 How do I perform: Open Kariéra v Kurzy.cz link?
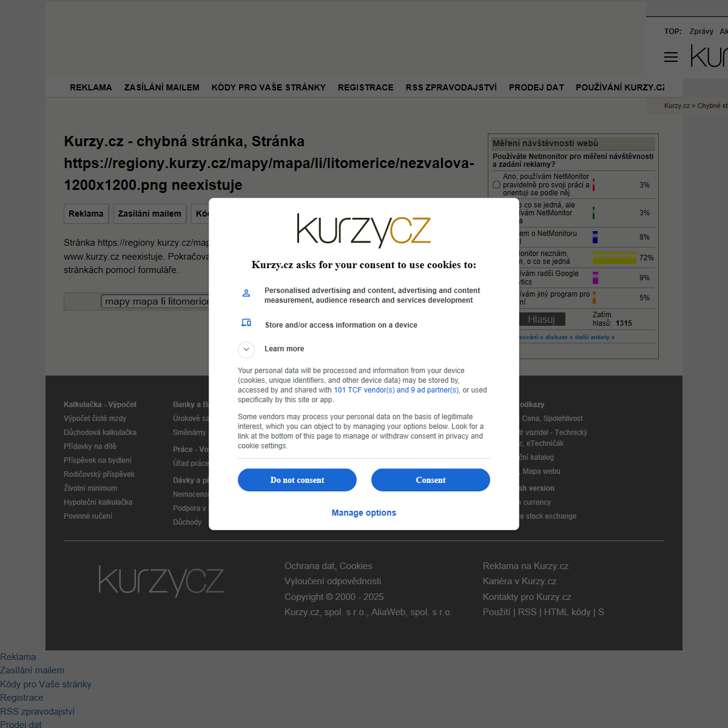(519, 581)
